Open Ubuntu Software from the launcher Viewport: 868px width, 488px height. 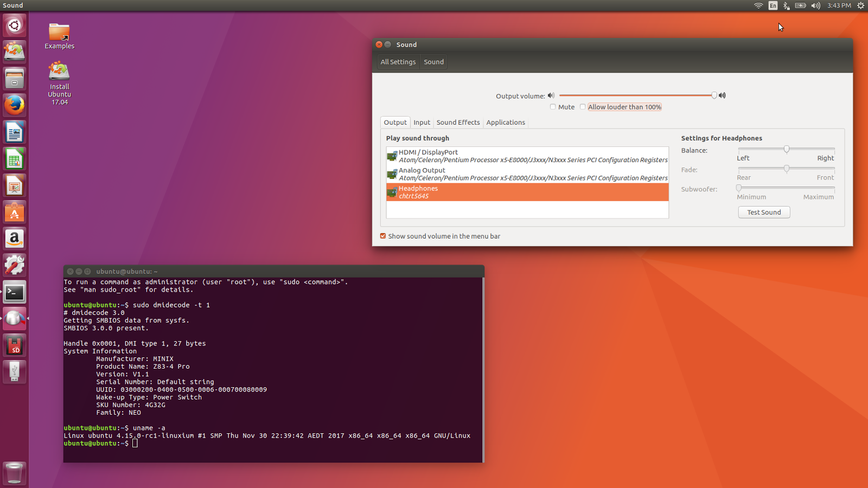pos(15,212)
